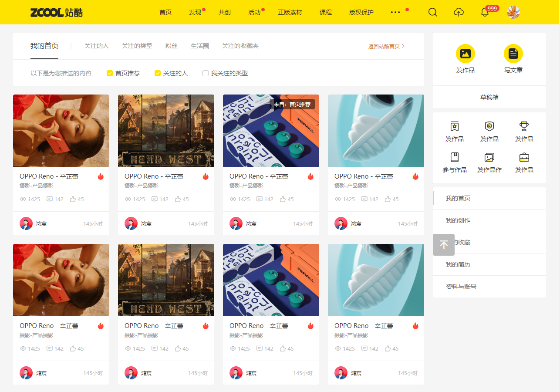Click the ZCOOL站酷 logo
This screenshot has height=392, width=560.
57,12
